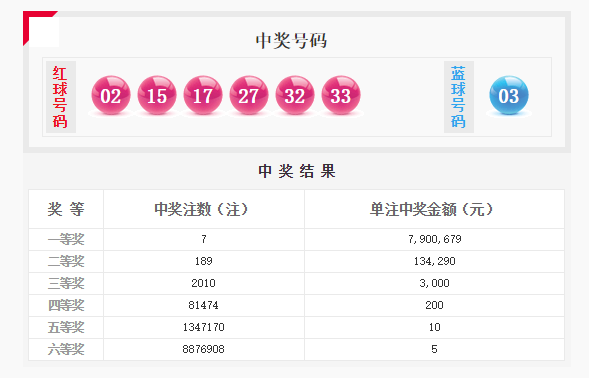Click third prize count 2010
Image resolution: width=589 pixels, height=378 pixels.
pos(203,283)
